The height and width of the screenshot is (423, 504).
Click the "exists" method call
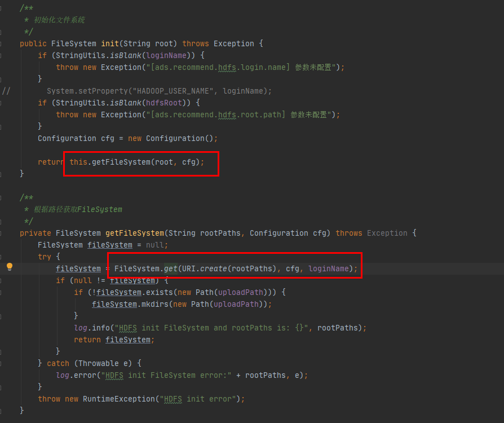(x=160, y=292)
